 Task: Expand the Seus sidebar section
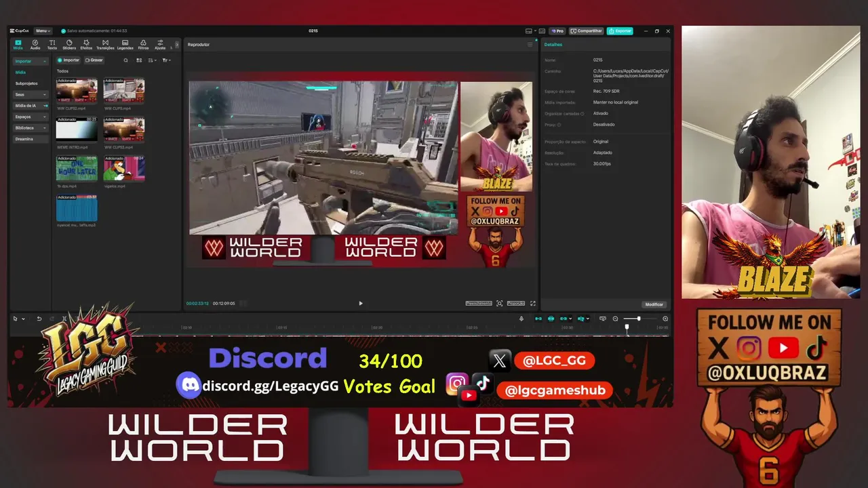click(31, 95)
